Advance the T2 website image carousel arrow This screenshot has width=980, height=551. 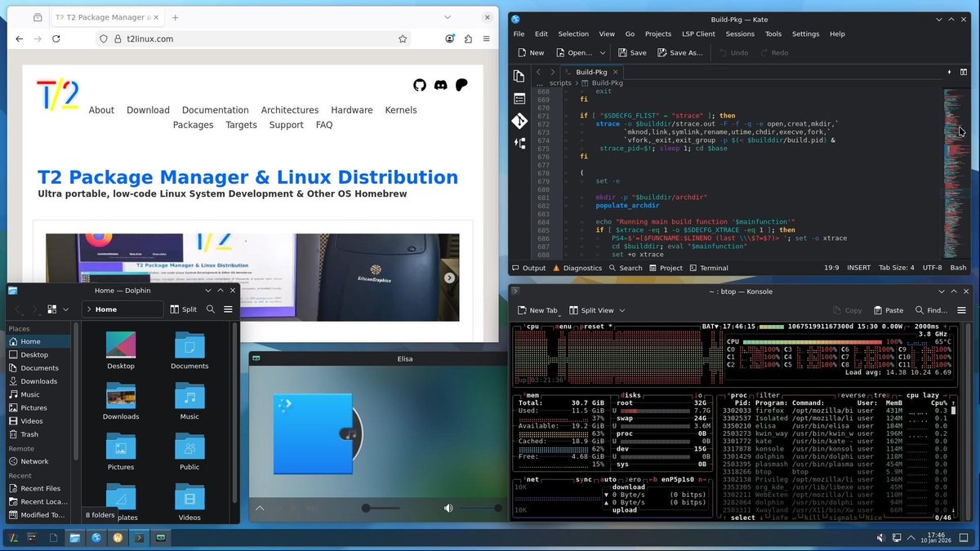[449, 278]
